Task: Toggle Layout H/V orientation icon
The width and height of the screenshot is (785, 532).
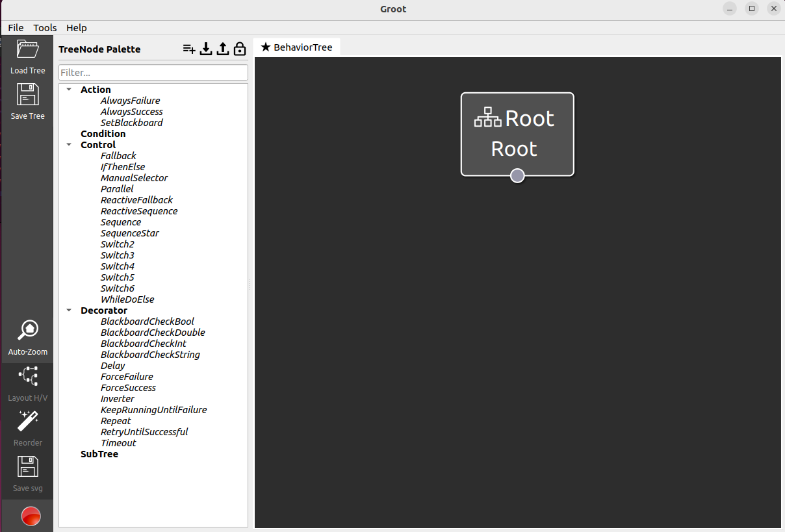Action: tap(28, 376)
